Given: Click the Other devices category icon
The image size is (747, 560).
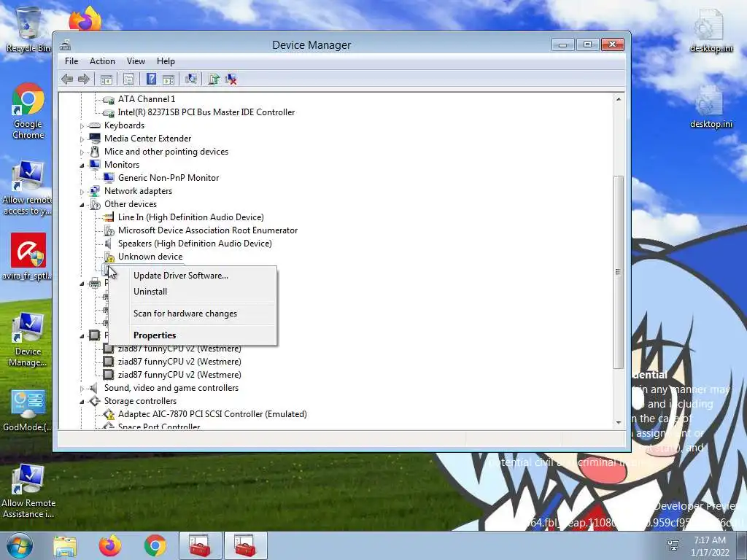Looking at the screenshot, I should pos(95,204).
